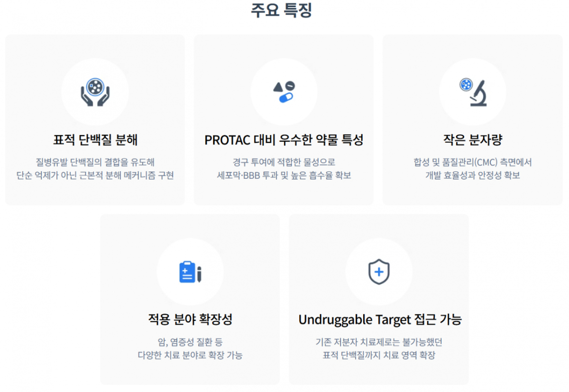Click the clipboard with pen icon
The width and height of the screenshot is (569, 392).
[x=190, y=272]
